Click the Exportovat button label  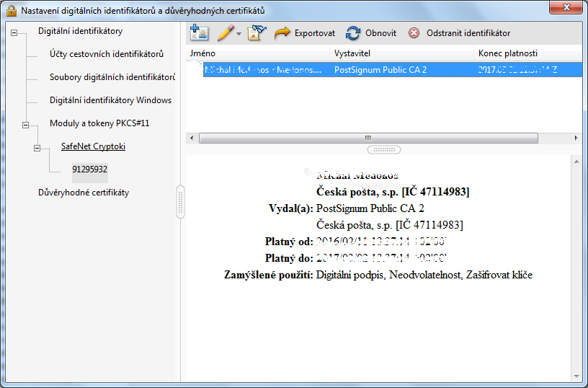[315, 33]
